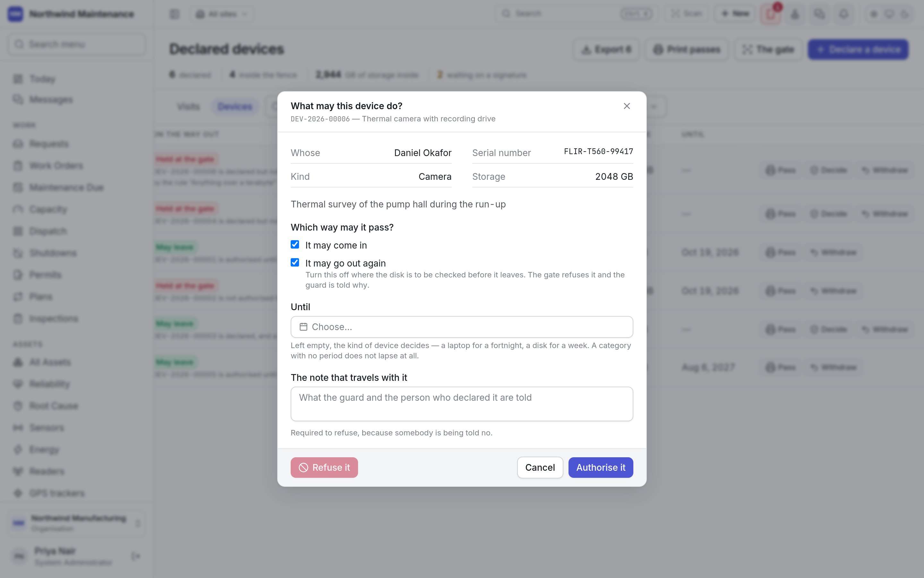
Task: Click device ID DEV-2026-00006
Action: point(320,119)
